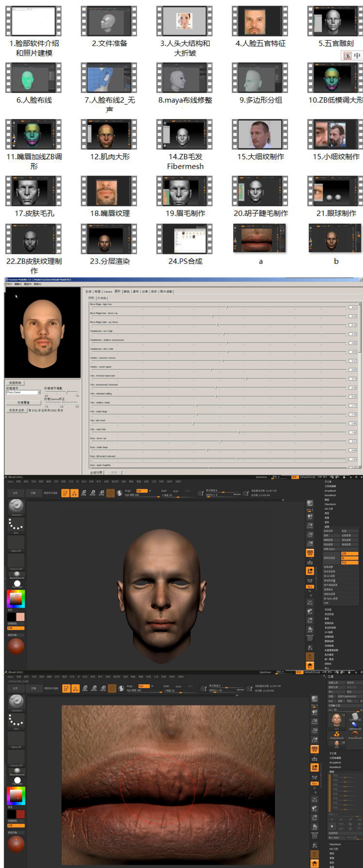Switch to 不对称 sub-tab in FaceGen
Viewport: 363px width, 868px height.
(102, 298)
